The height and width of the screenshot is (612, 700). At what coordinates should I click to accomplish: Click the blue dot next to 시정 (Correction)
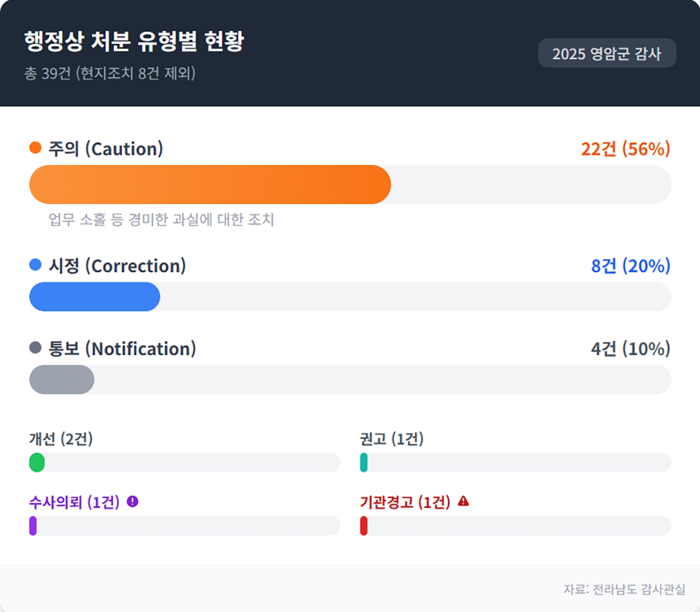coord(36,265)
